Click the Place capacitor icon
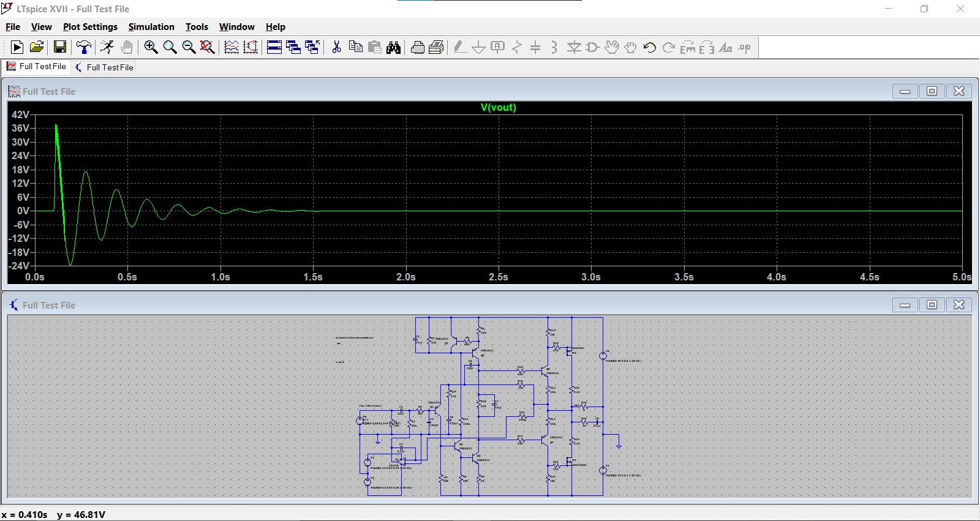This screenshot has width=980, height=521. coord(535,47)
